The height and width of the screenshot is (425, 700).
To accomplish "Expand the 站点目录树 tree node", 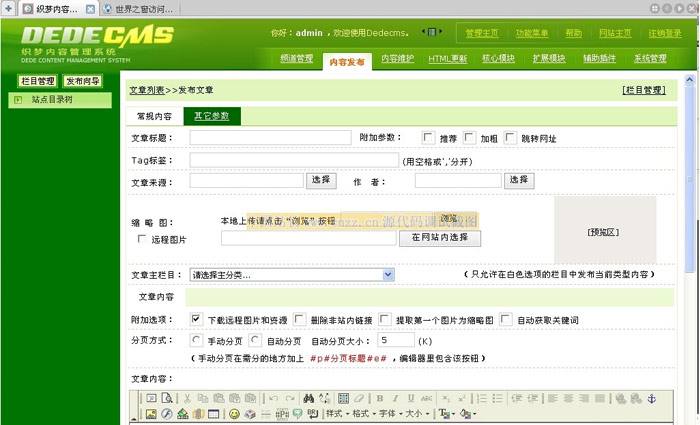I will coord(18,100).
